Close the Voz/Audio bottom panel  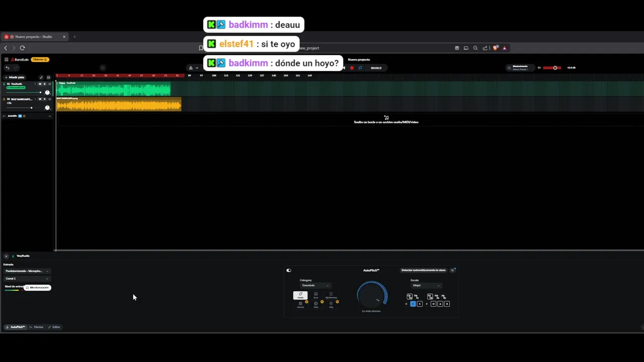point(6,256)
